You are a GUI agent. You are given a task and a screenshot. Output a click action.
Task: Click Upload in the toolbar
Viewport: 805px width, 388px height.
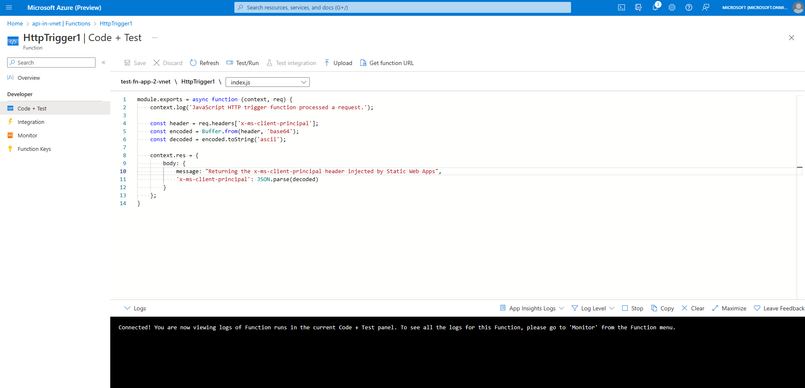pyautogui.click(x=338, y=63)
